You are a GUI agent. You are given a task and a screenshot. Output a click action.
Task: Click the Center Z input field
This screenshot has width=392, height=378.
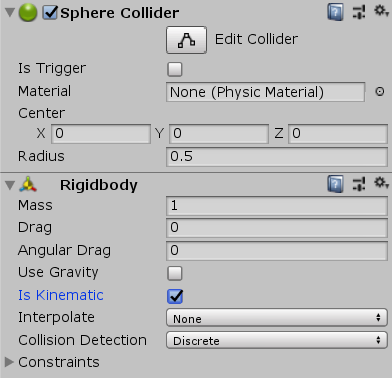(338, 134)
